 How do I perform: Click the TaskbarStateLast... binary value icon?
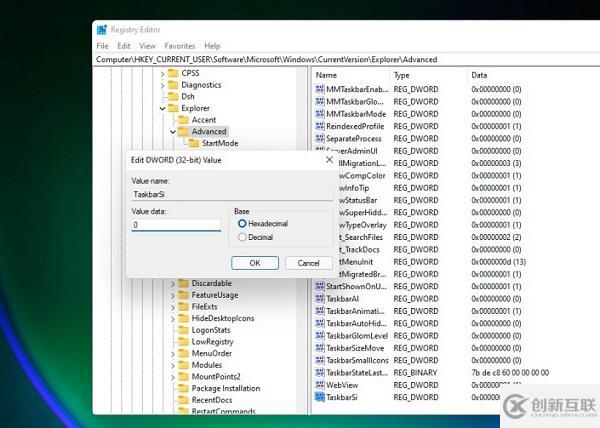(x=320, y=373)
